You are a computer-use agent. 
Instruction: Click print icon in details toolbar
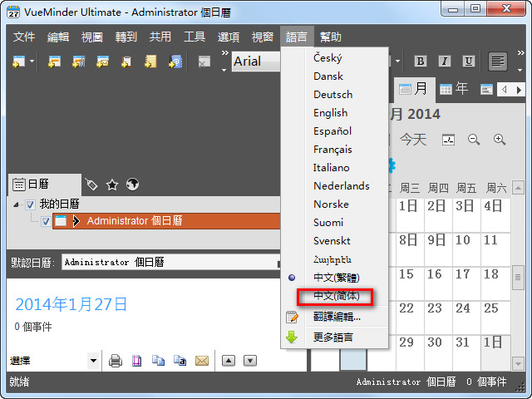tap(116, 361)
